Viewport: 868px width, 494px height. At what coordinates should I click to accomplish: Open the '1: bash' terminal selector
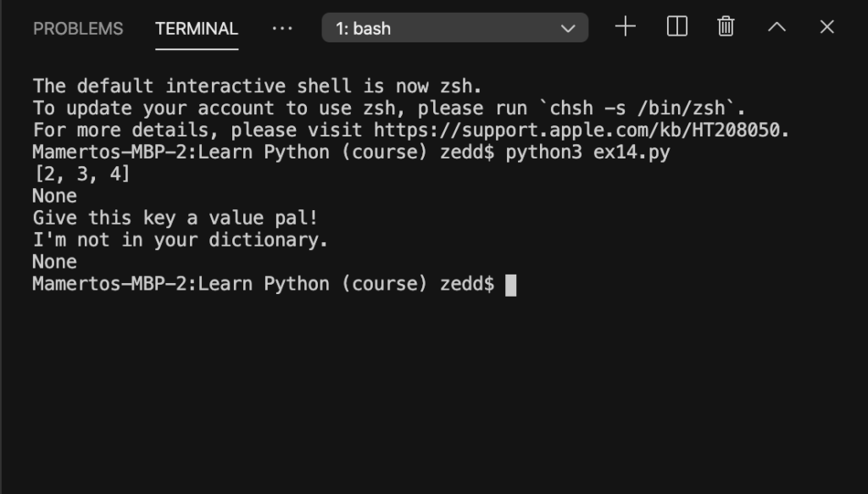click(454, 28)
